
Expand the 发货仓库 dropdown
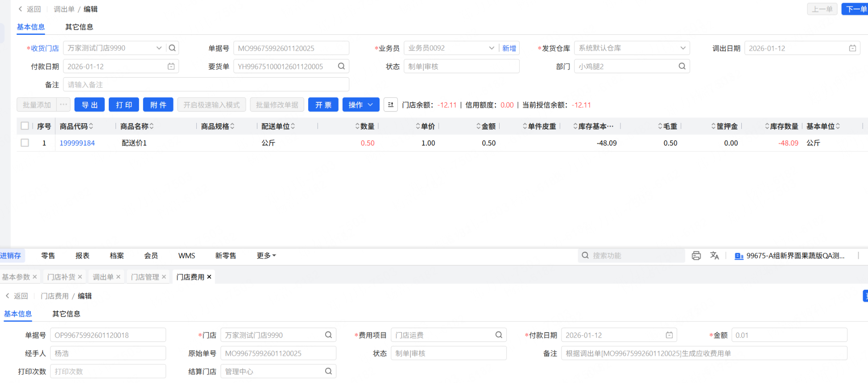click(x=683, y=48)
